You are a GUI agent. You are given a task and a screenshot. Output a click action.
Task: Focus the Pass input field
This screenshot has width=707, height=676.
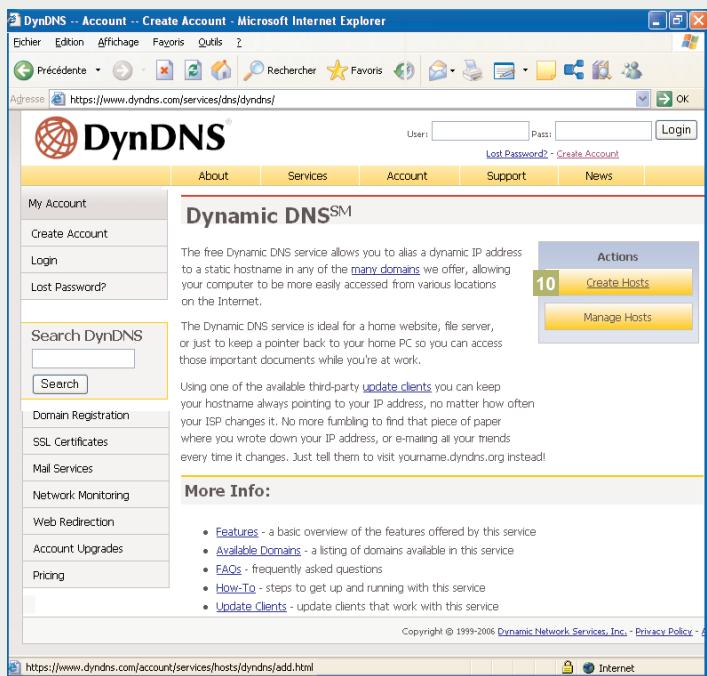pos(603,131)
